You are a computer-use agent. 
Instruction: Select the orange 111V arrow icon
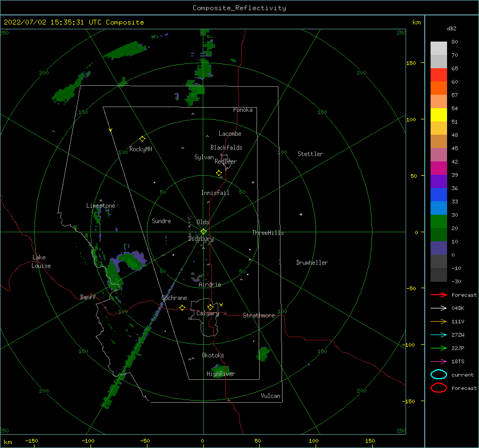tap(439, 321)
